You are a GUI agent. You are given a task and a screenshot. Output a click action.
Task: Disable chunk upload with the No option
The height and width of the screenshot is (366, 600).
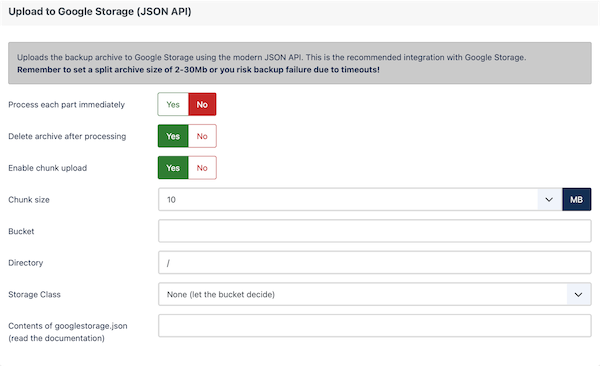pos(202,168)
